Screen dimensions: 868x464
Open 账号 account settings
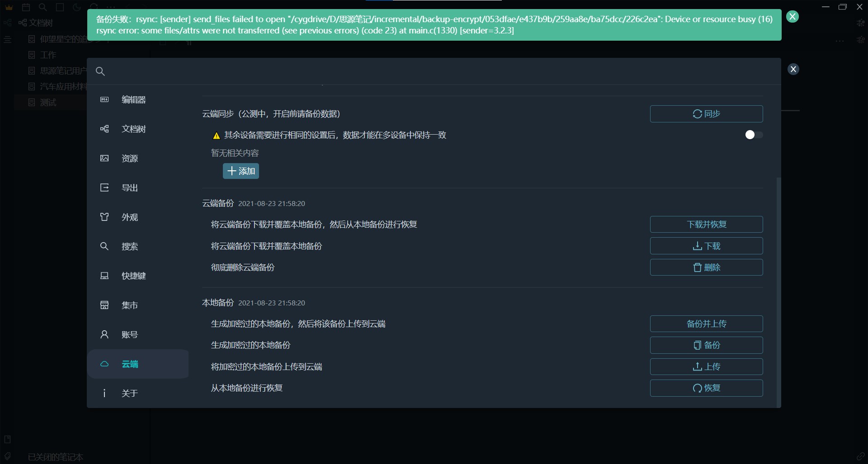click(x=129, y=334)
